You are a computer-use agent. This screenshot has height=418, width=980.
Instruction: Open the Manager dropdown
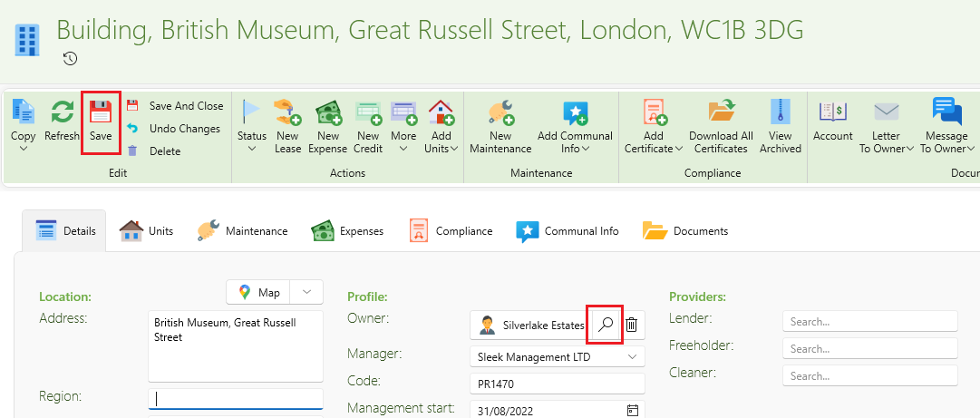tap(557, 356)
